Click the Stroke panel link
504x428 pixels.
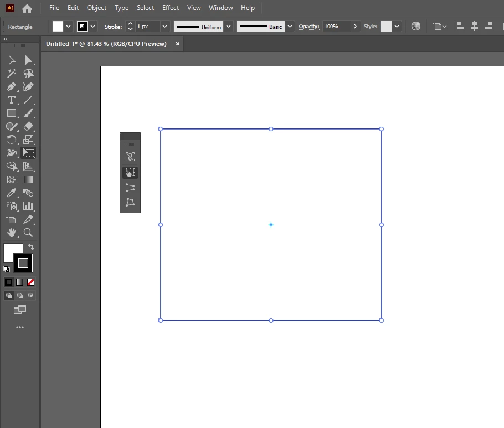click(x=113, y=27)
